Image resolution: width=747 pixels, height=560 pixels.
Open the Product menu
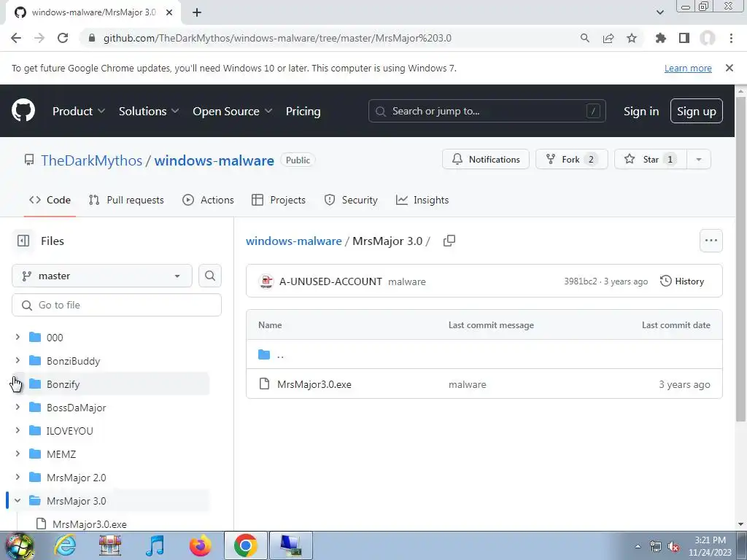coord(79,111)
